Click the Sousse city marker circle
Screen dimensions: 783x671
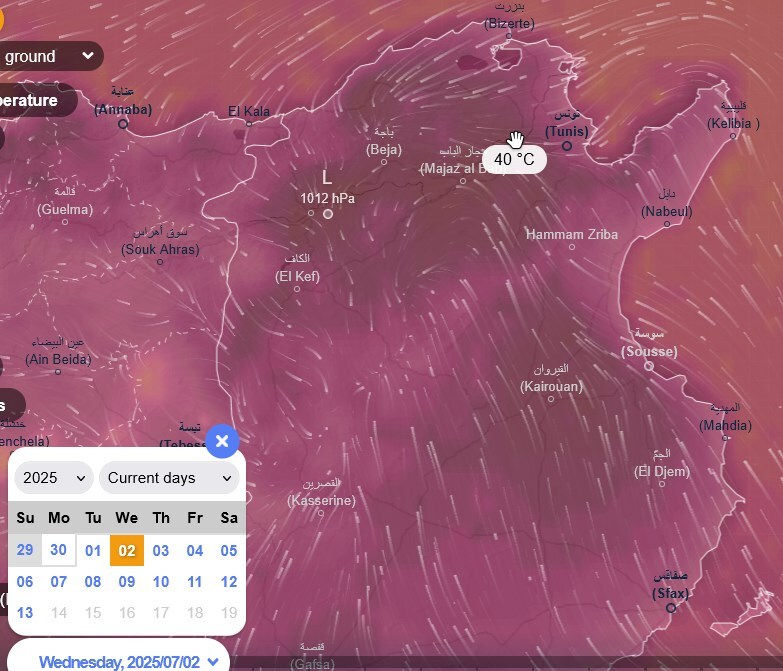pos(649,367)
